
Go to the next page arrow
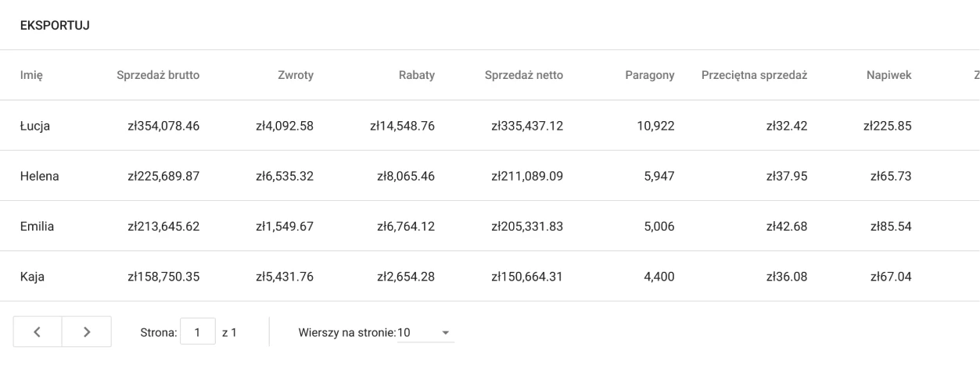tap(86, 332)
